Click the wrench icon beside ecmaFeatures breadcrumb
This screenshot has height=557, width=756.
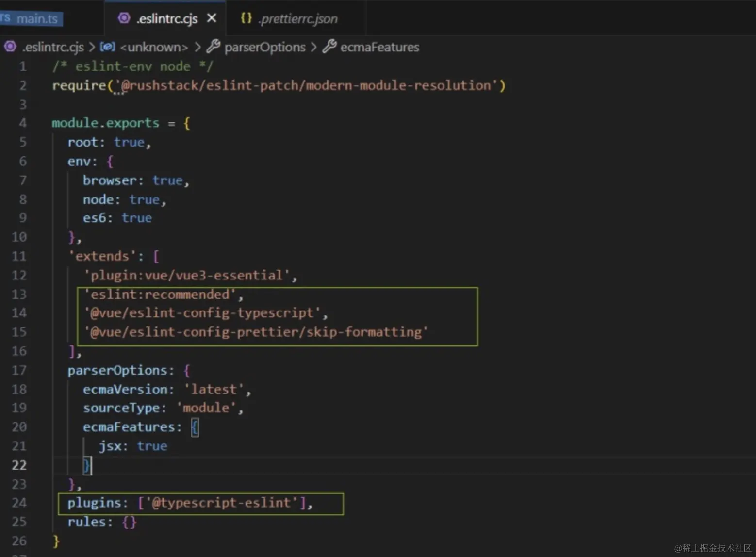click(329, 47)
